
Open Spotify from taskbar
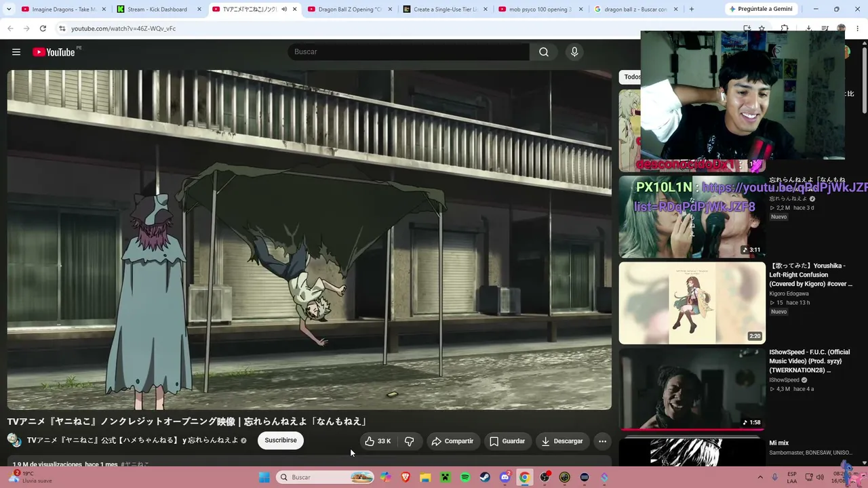pos(465,477)
